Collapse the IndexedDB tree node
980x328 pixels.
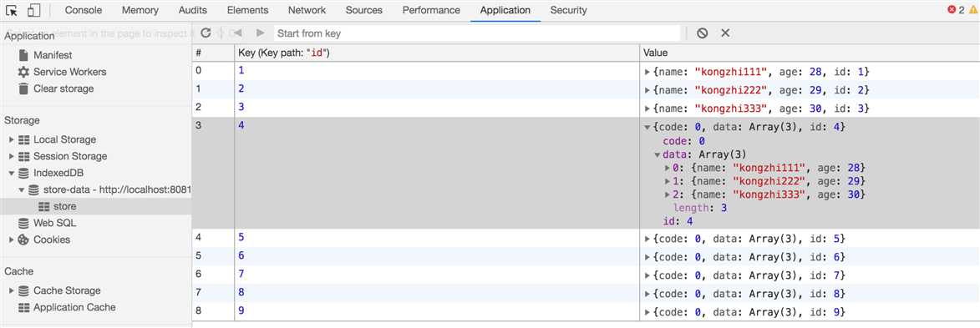pyautogui.click(x=11, y=173)
